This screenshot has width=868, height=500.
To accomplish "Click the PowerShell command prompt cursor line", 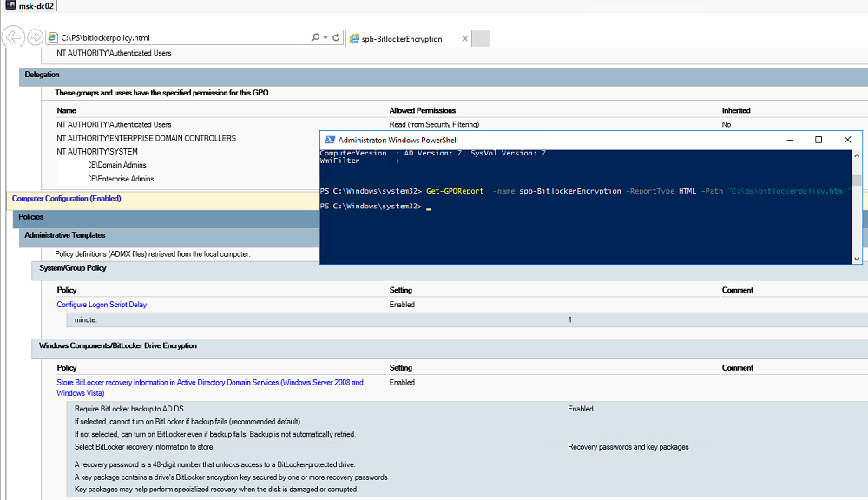I will 375,207.
